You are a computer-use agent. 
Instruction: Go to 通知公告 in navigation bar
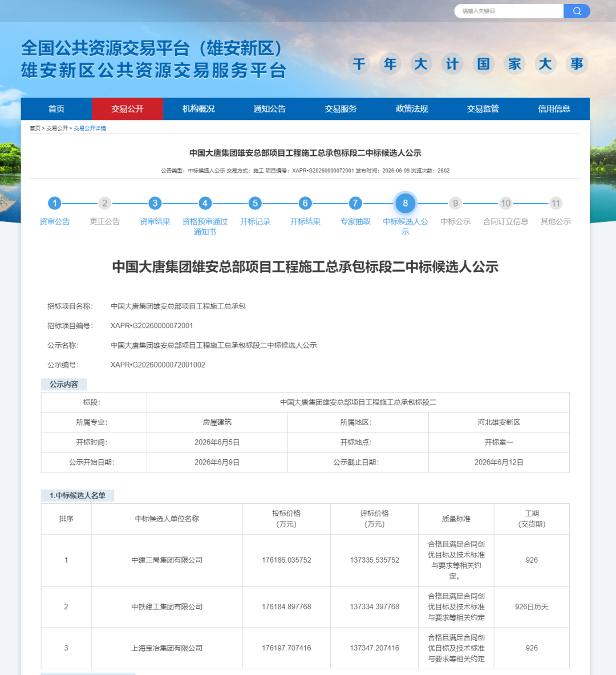click(269, 109)
